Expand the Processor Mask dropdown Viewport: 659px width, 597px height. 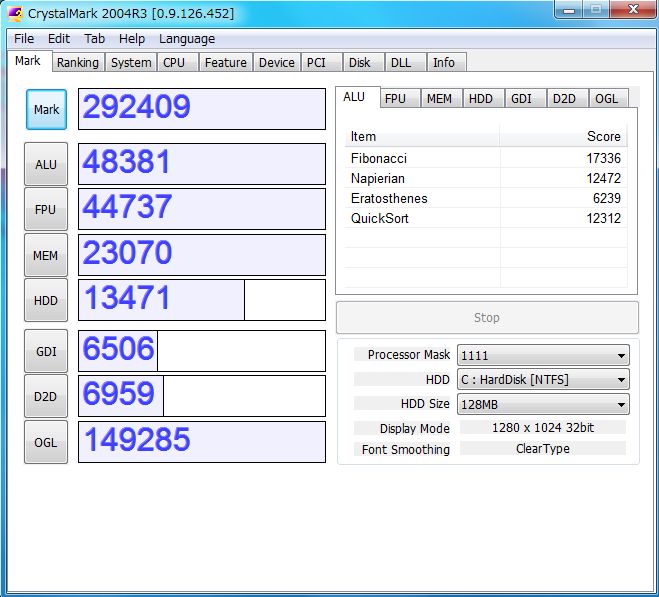(x=543, y=355)
